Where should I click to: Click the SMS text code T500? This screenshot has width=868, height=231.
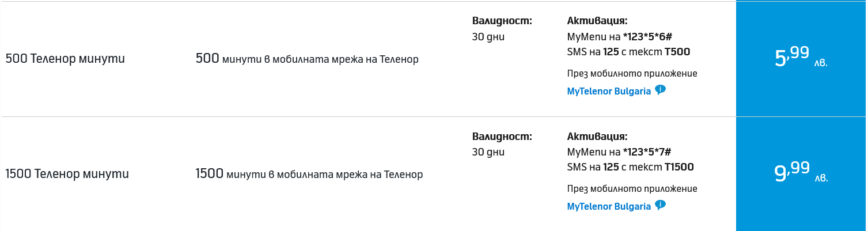pos(677,52)
